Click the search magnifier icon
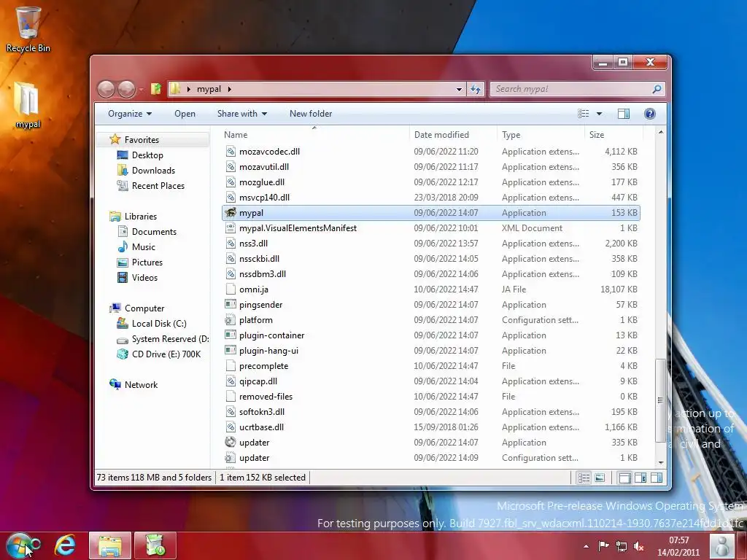The width and height of the screenshot is (747, 560). click(x=657, y=89)
